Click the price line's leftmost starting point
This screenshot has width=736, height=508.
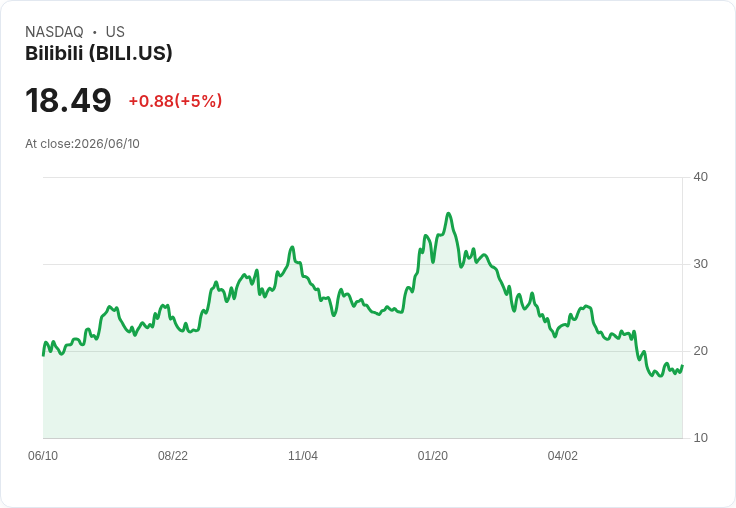pyautogui.click(x=44, y=355)
